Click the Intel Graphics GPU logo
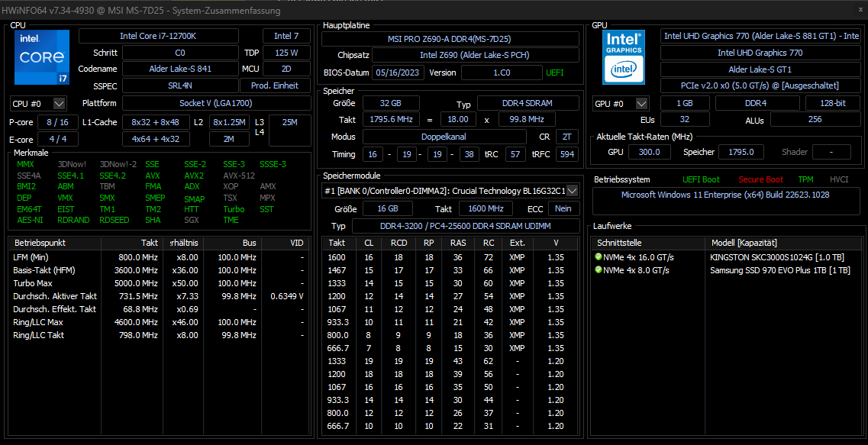The width and height of the screenshot is (868, 445). [624, 57]
